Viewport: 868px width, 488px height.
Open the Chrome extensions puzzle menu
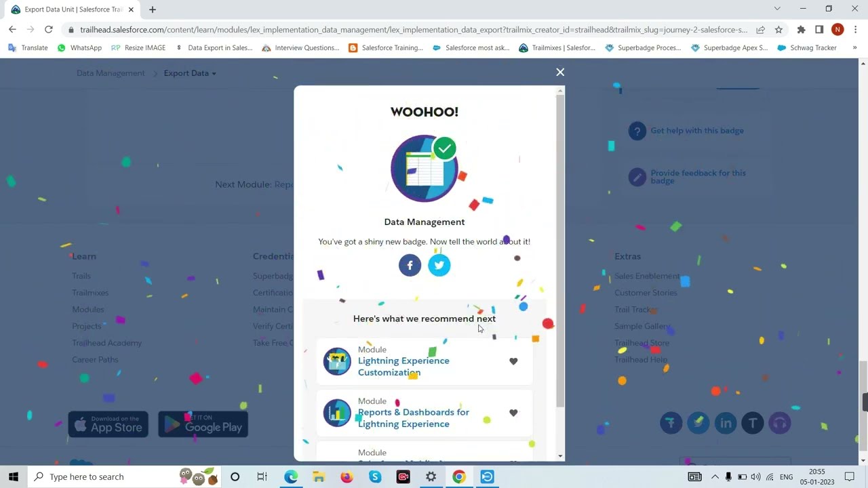pyautogui.click(x=801, y=30)
